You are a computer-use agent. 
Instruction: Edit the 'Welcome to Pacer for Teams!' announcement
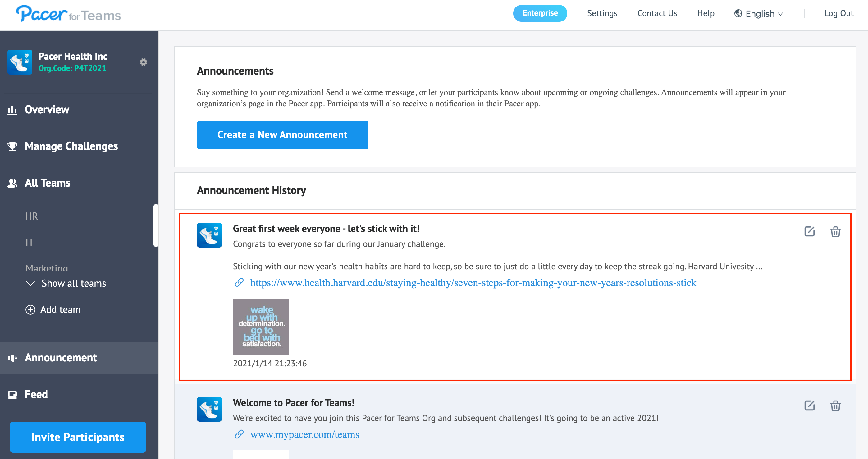tap(809, 406)
